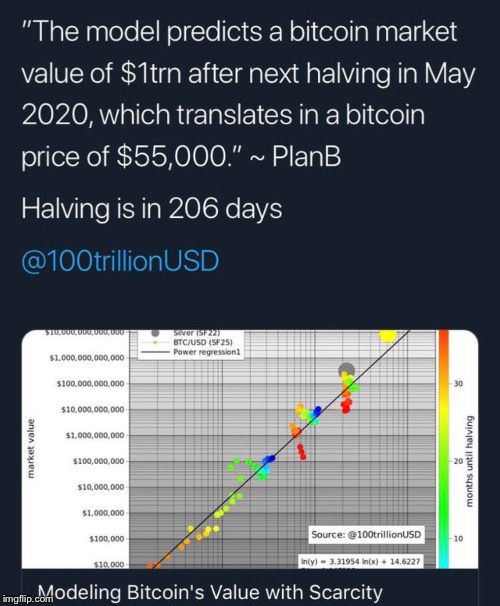The width and height of the screenshot is (500, 606).
Task: Click the quoted tweet text about $55,000 price
Action: pyautogui.click(x=247, y=95)
